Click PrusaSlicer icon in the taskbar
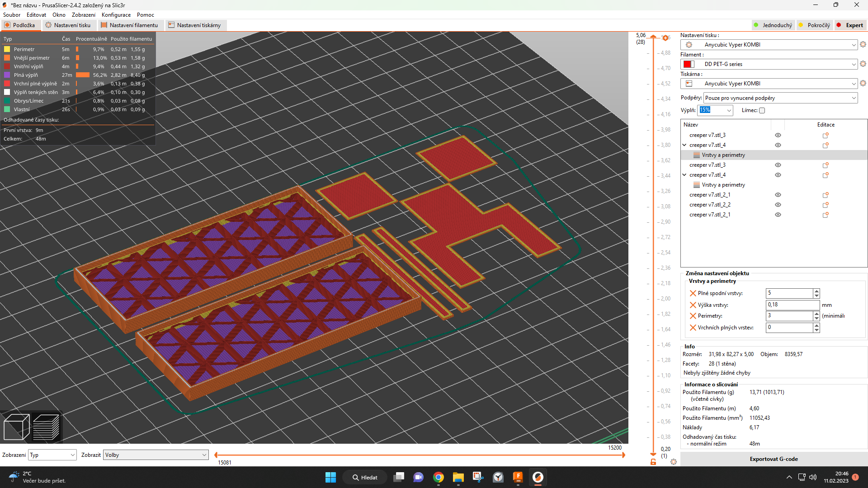Viewport: 868px width, 488px height. point(538,477)
